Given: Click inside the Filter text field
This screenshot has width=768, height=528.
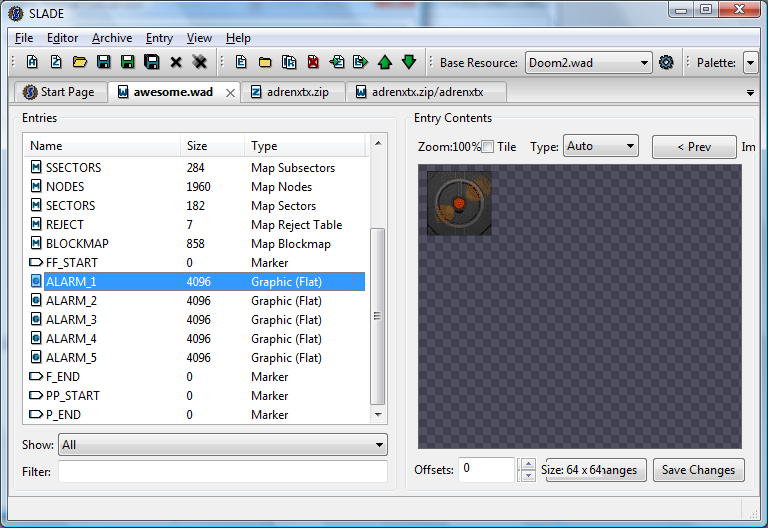Looking at the screenshot, I should (x=223, y=472).
